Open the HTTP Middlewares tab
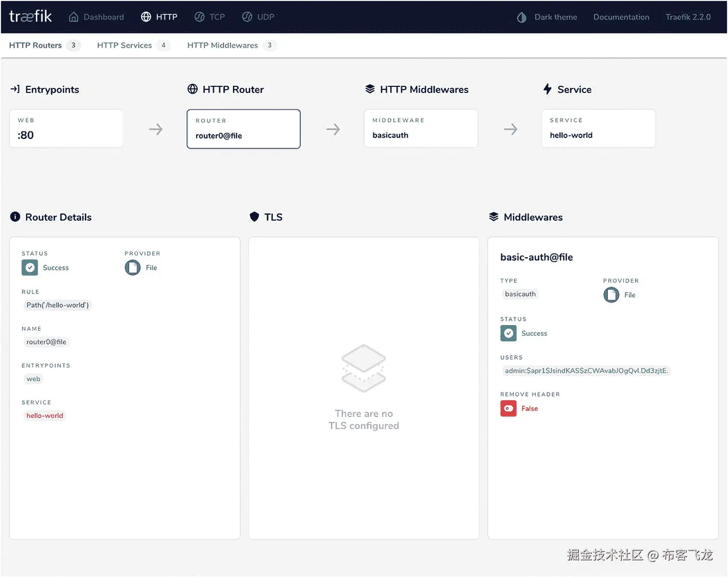The height and width of the screenshot is (577, 728). pos(232,45)
